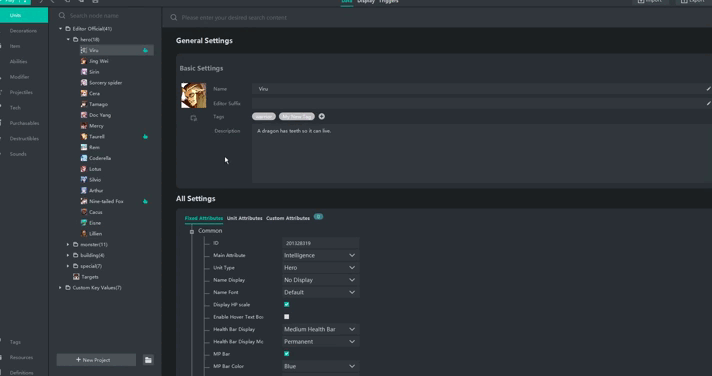The height and width of the screenshot is (376, 712).
Task: Select the Coderella hero portrait icon
Action: [84, 158]
